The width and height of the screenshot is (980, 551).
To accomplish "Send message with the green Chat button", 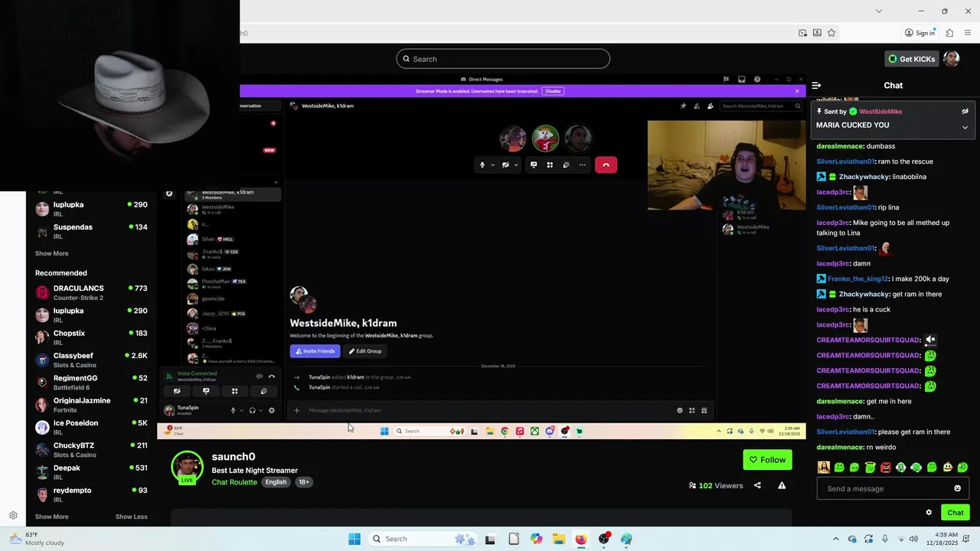I will 955,513.
